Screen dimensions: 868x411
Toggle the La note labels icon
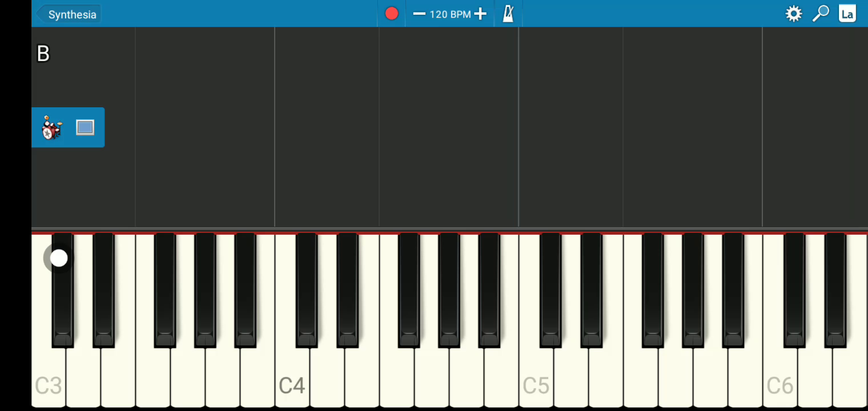[x=847, y=14]
